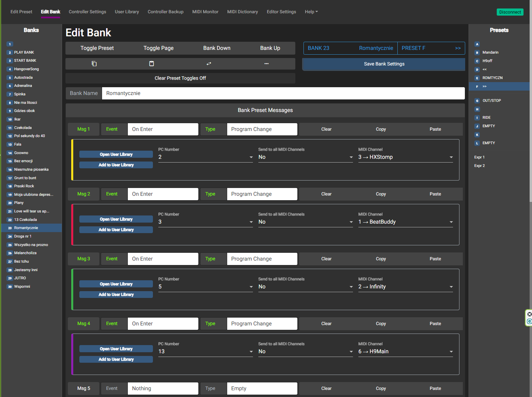
Task: Click the Toggle Page button
Action: tap(158, 48)
